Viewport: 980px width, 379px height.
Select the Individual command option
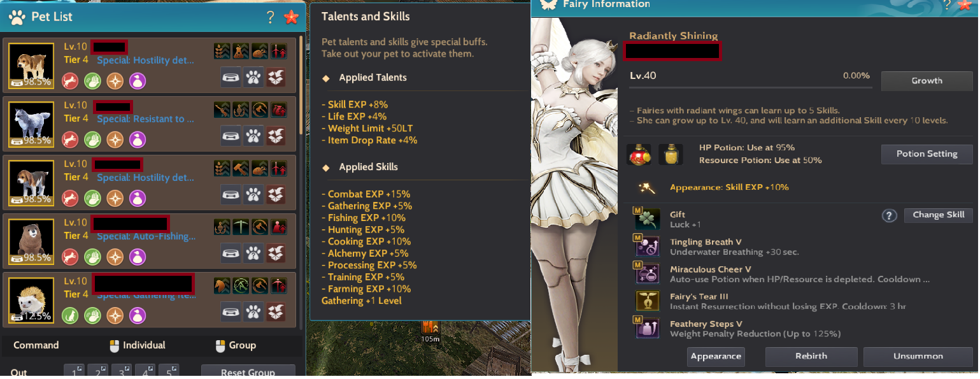[x=137, y=345]
